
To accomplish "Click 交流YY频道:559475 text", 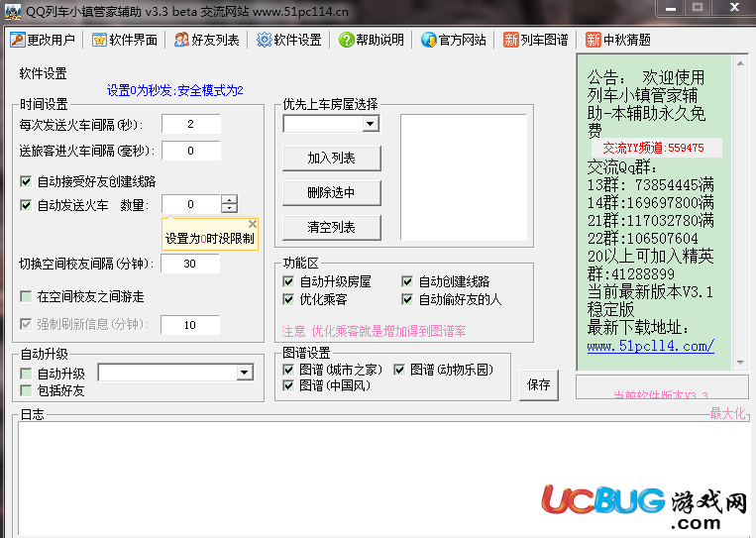I will [653, 148].
